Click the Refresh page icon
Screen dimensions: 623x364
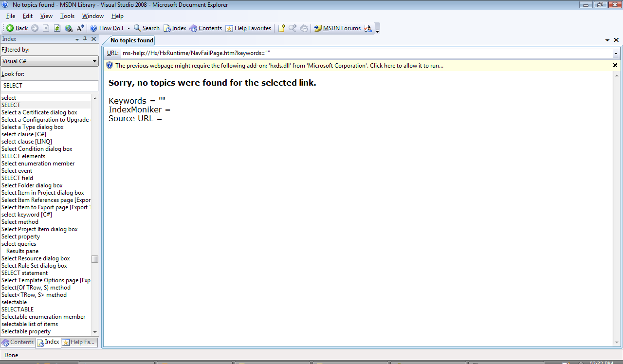(x=57, y=28)
